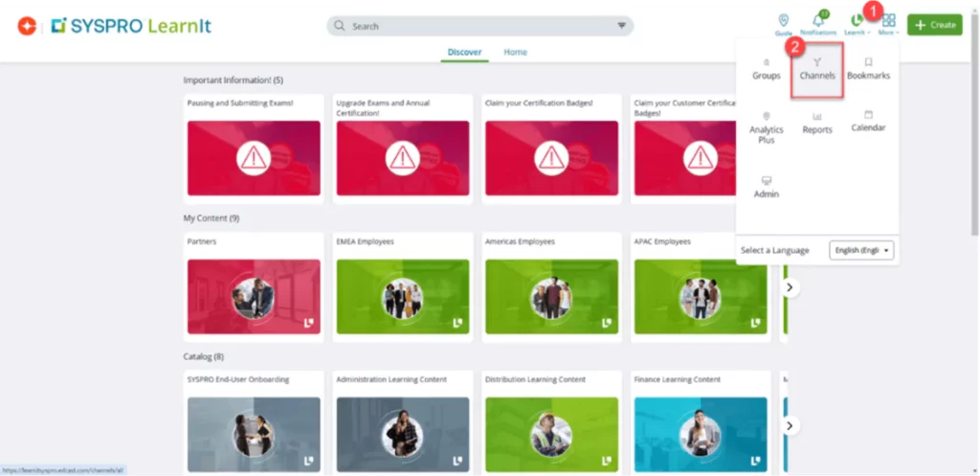Click the Notifications bell icon

tap(818, 23)
